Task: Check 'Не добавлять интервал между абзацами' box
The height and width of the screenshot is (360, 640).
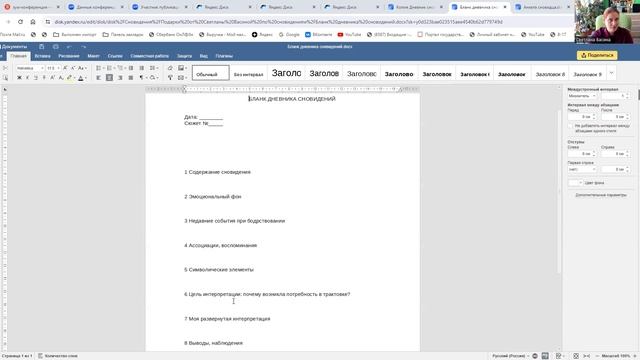Action: (571, 126)
